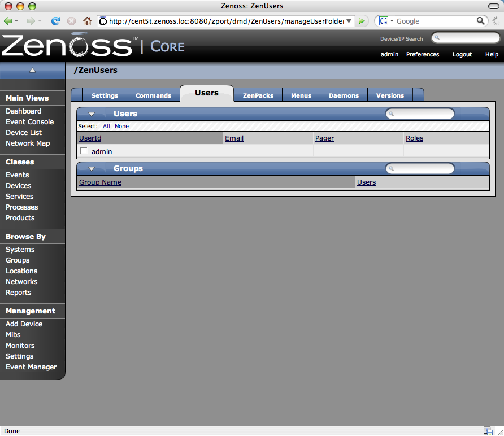Browse by Systems in the sidebar
The width and height of the screenshot is (504, 436).
(20, 249)
